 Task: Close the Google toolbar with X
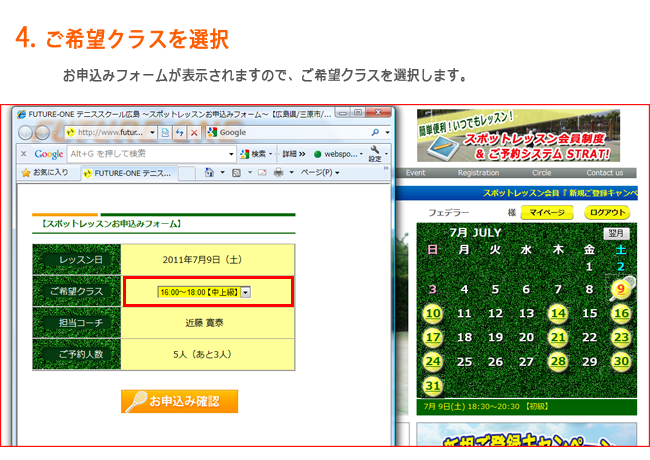coord(25,154)
